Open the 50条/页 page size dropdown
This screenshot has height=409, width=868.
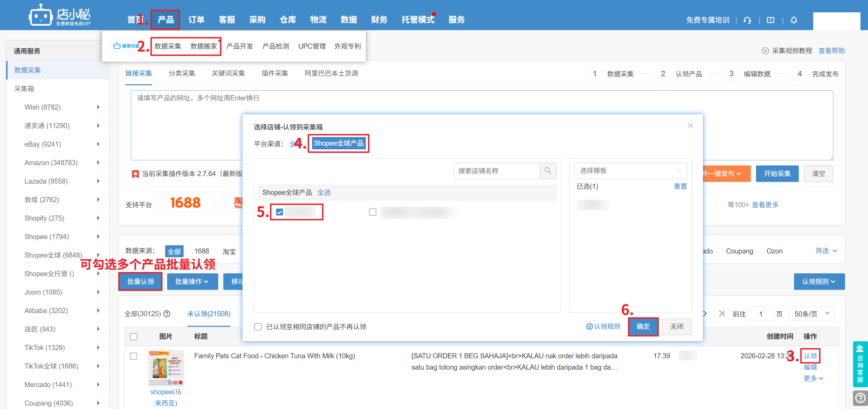point(811,314)
